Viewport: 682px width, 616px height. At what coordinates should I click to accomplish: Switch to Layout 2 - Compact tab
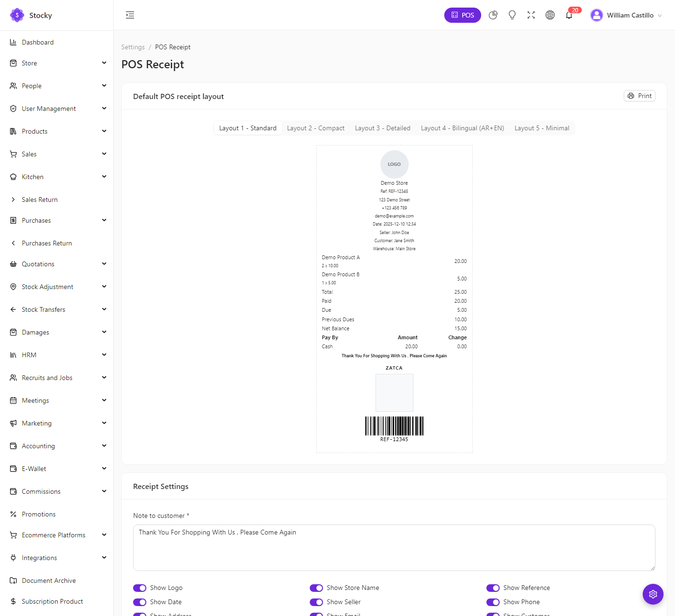click(316, 128)
